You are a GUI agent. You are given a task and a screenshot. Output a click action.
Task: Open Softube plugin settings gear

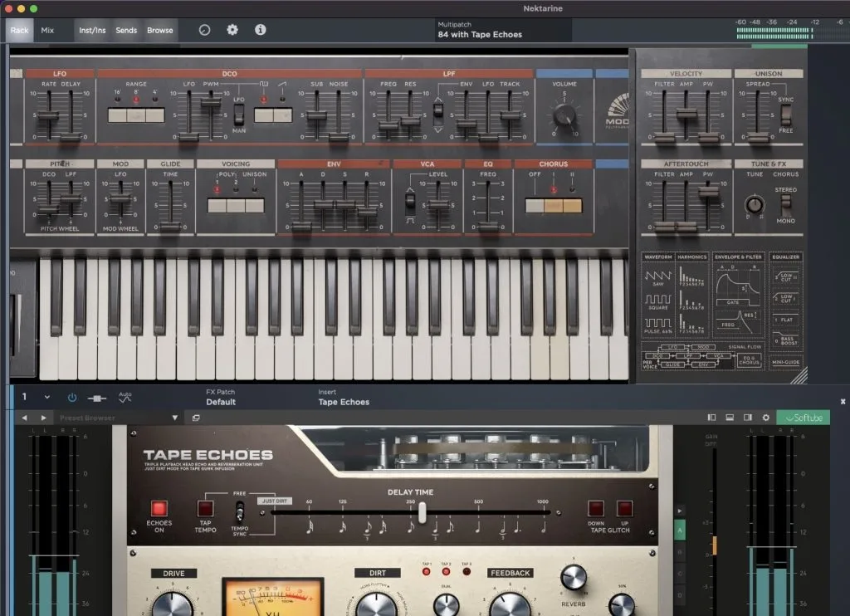766,418
